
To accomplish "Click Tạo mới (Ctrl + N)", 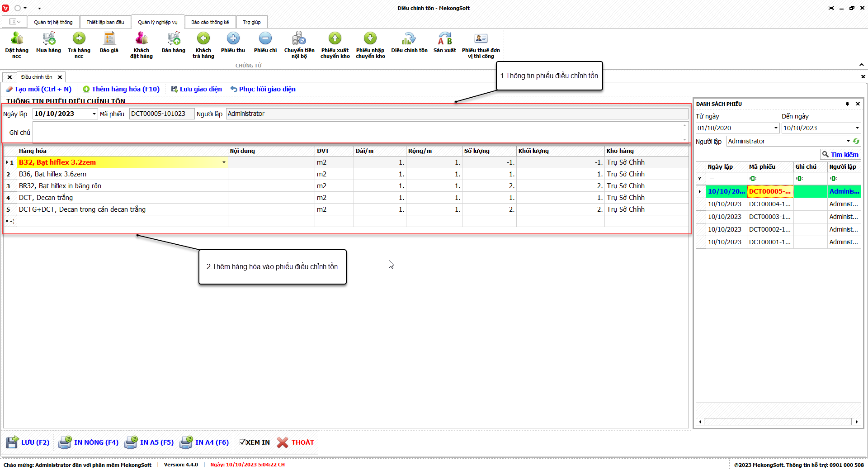I will point(39,89).
